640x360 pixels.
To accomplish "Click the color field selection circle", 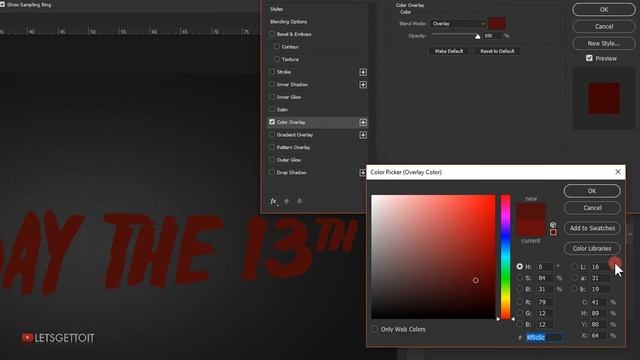I will pos(476,280).
